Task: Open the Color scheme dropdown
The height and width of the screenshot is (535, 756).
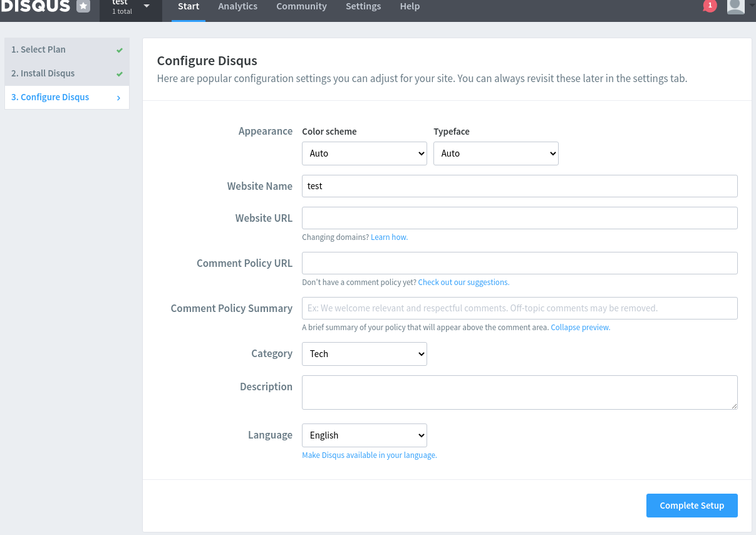Action: point(365,153)
